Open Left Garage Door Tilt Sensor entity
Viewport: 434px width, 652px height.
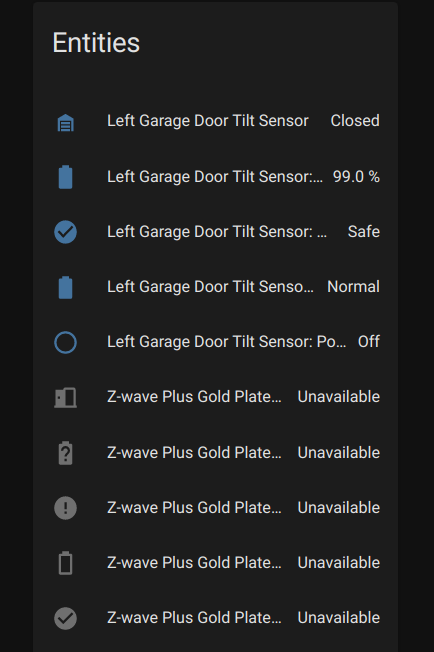(x=208, y=121)
